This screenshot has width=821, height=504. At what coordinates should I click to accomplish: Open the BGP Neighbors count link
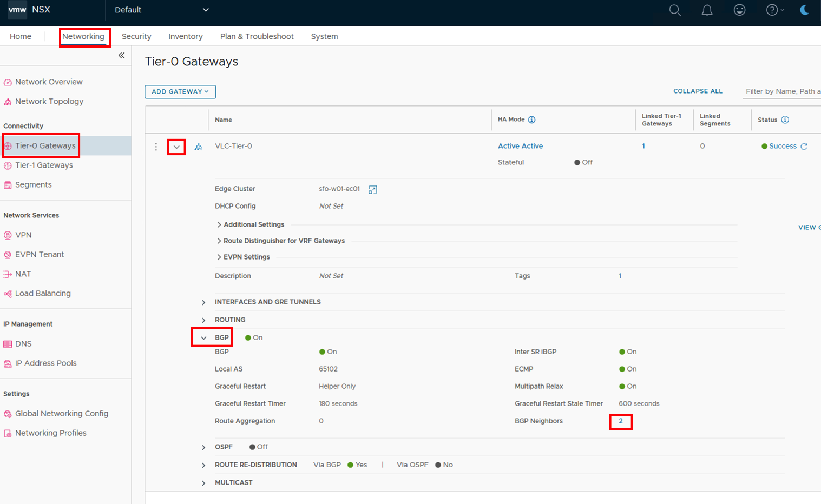pyautogui.click(x=621, y=421)
